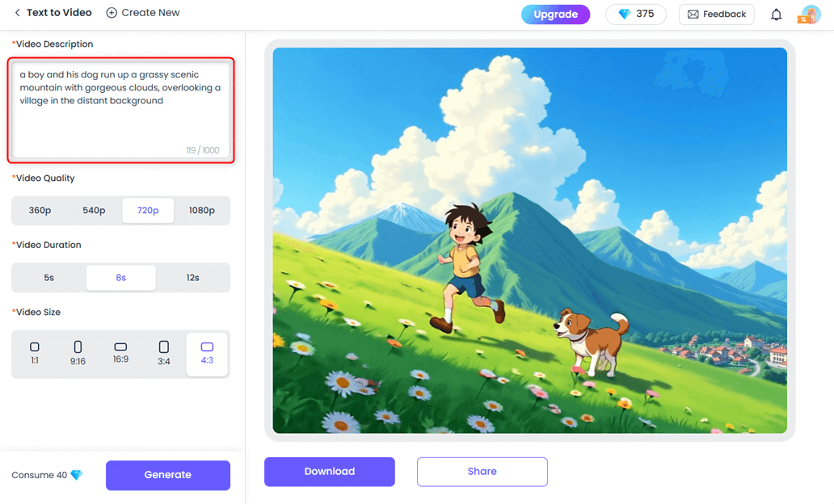Open the user profile avatar
This screenshot has height=504, width=834.
tap(810, 15)
